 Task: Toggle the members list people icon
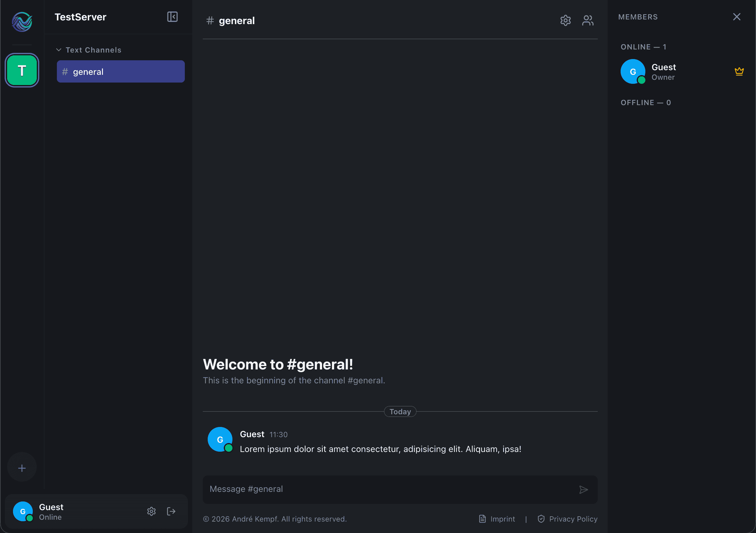pos(588,20)
